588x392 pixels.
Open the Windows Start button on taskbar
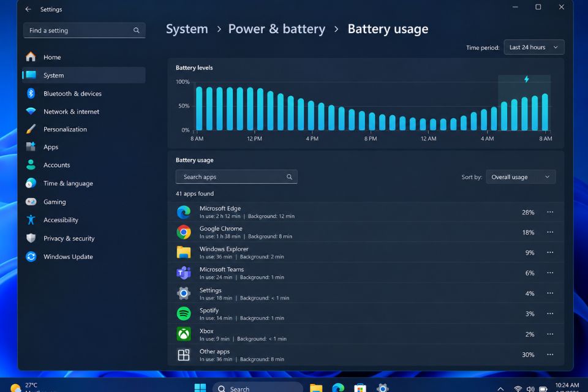[x=200, y=388]
